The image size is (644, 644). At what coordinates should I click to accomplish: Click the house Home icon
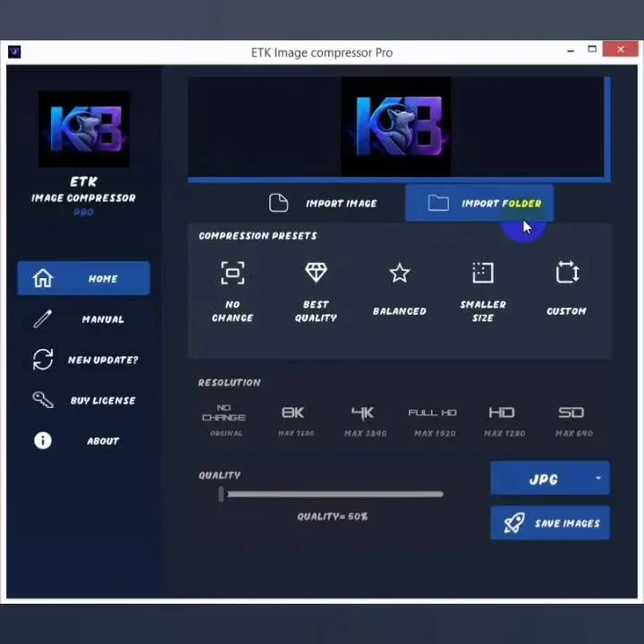click(43, 278)
